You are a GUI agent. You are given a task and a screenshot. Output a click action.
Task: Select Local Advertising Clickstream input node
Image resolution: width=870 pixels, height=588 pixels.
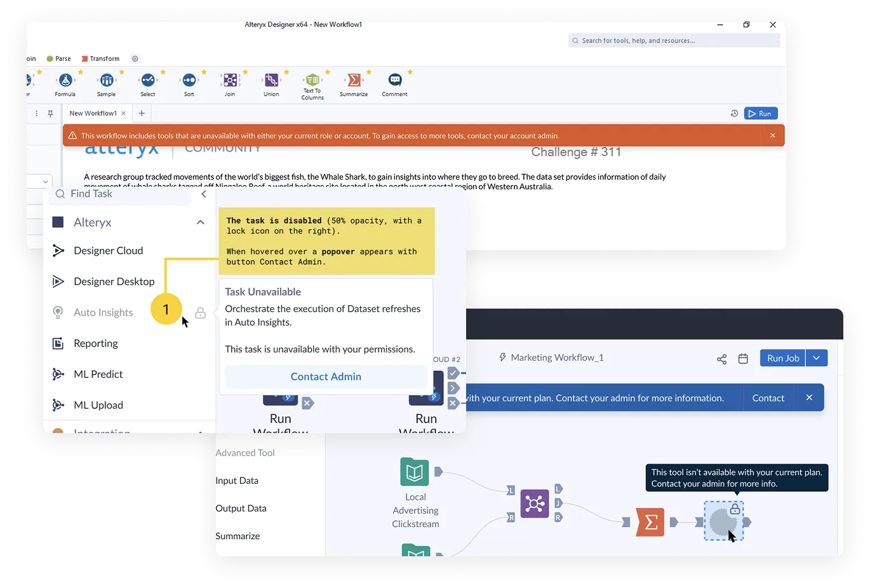point(415,472)
